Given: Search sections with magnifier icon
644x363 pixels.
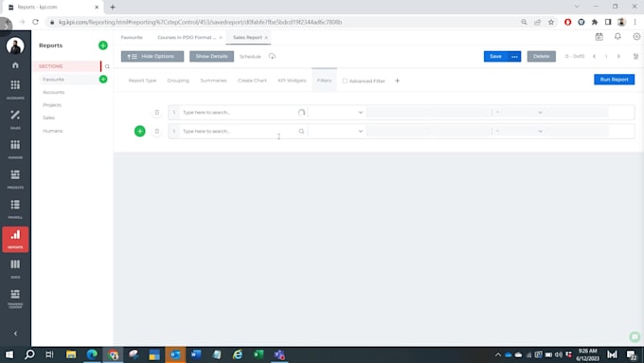Looking at the screenshot, I should click(x=107, y=66).
